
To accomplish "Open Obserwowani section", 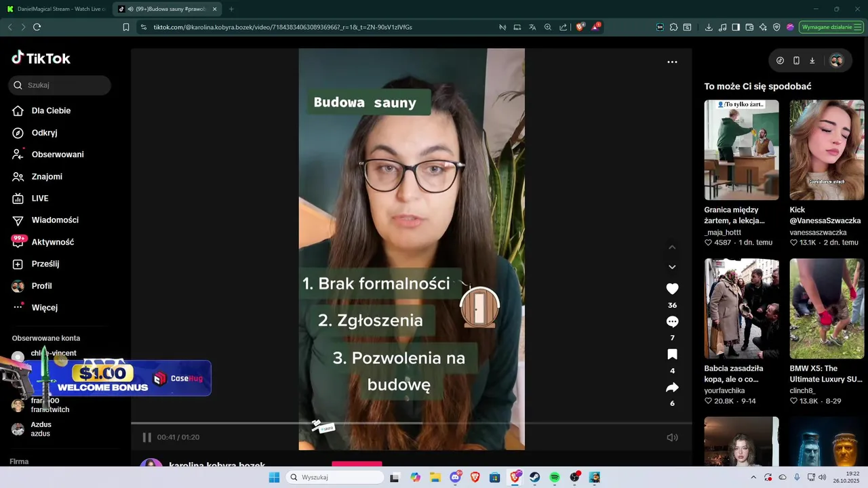I will [x=58, y=155].
